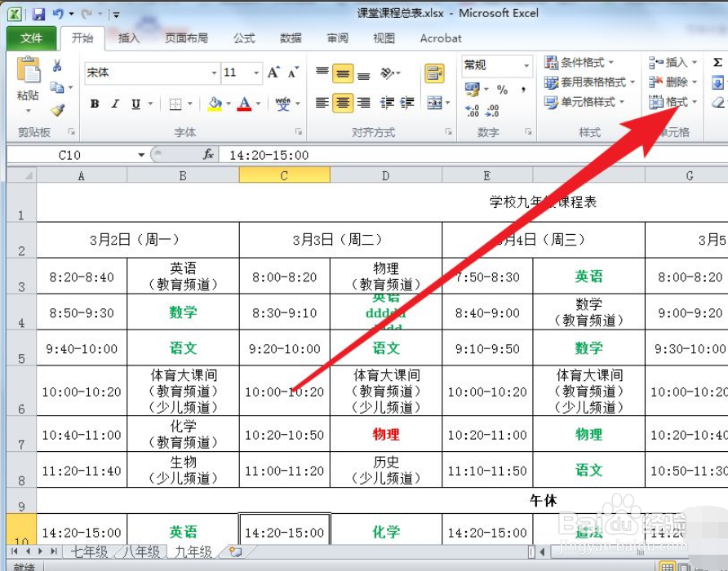Open the Number Format (常规) dropdown

[x=526, y=65]
